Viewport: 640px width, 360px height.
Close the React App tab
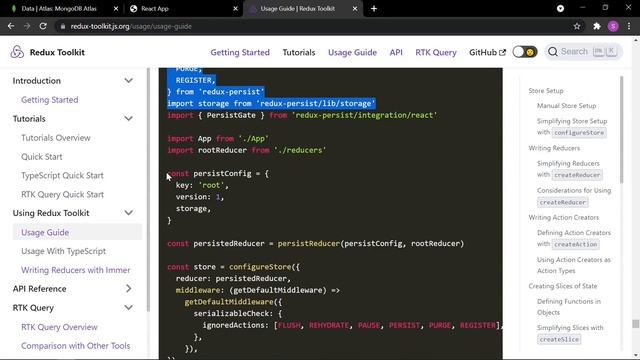[236, 9]
